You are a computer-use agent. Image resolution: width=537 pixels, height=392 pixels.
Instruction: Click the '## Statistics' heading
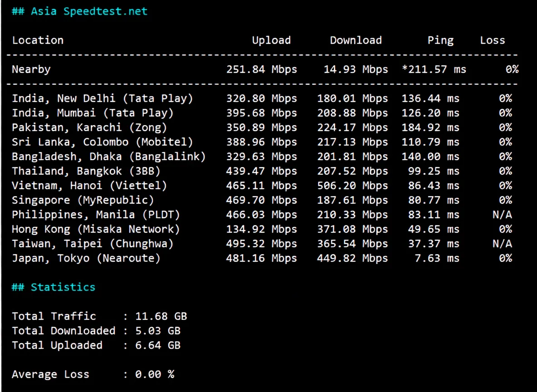tap(54, 287)
